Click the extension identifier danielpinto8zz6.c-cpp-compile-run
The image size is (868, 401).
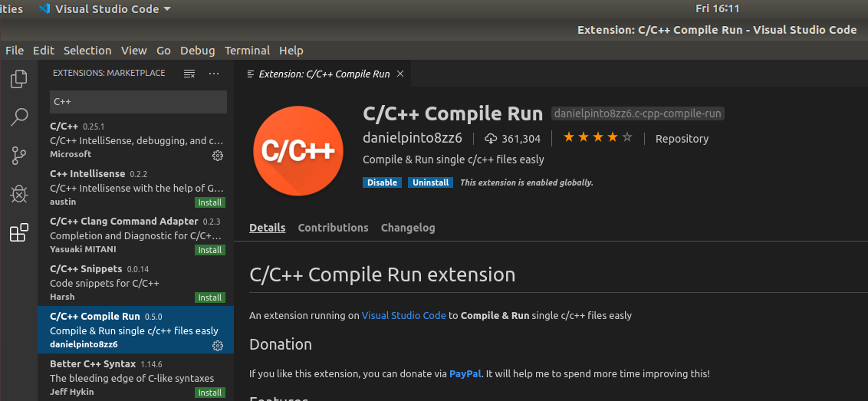[x=638, y=113]
